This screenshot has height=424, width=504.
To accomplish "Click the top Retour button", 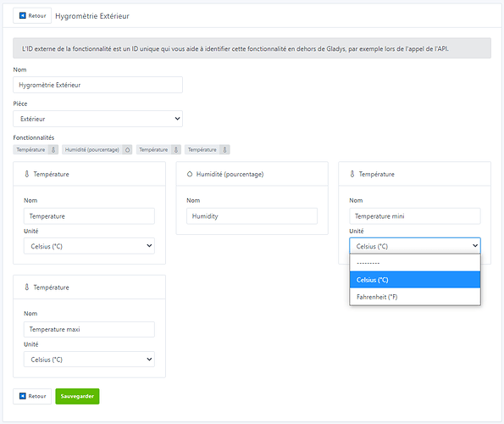I will (32, 16).
